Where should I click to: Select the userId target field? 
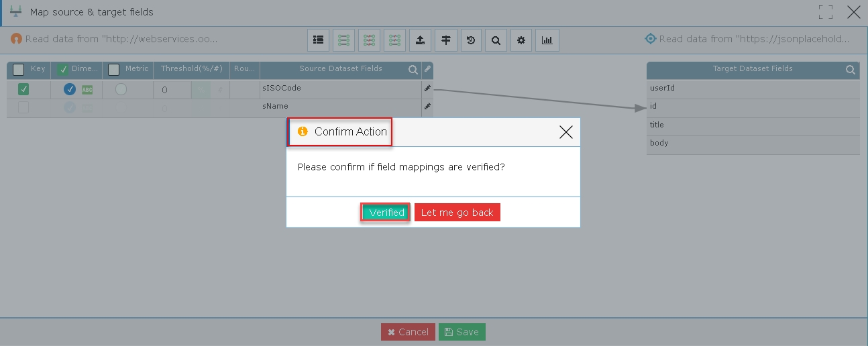(753, 88)
